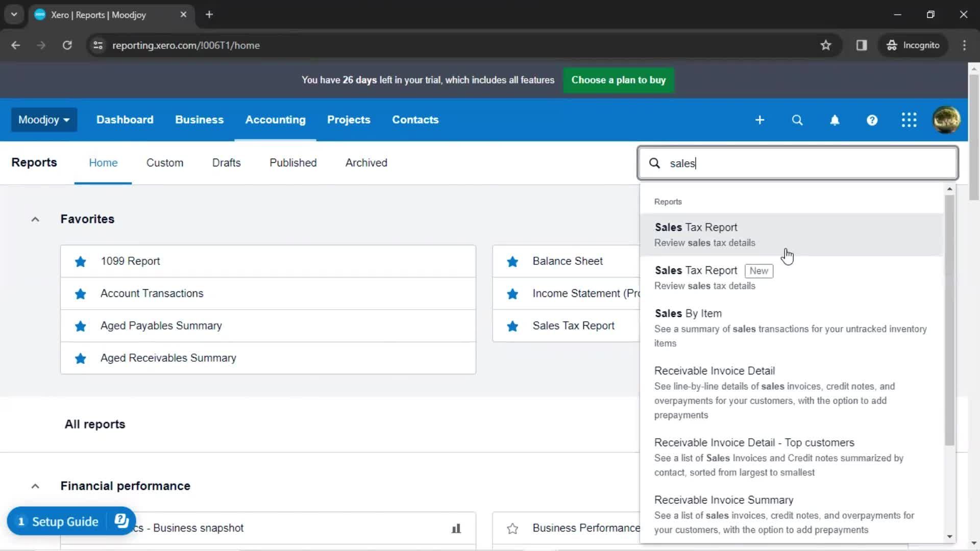
Task: Bookmark this page with the star icon
Action: point(826,45)
